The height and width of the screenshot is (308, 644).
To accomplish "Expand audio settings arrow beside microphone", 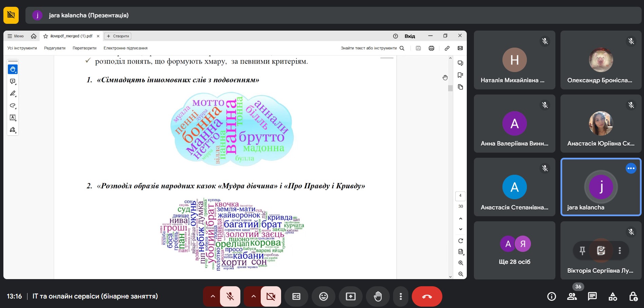I will 213,296.
